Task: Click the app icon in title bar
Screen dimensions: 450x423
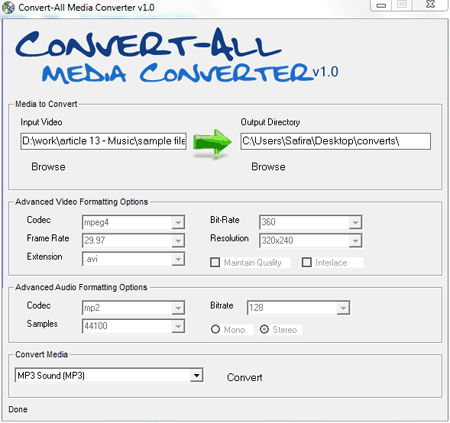Action: pos(8,7)
